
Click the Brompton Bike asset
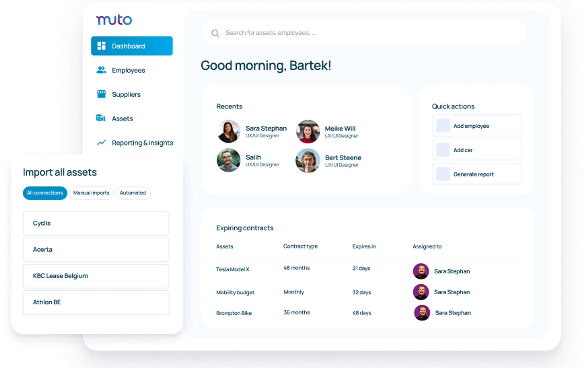click(x=234, y=313)
